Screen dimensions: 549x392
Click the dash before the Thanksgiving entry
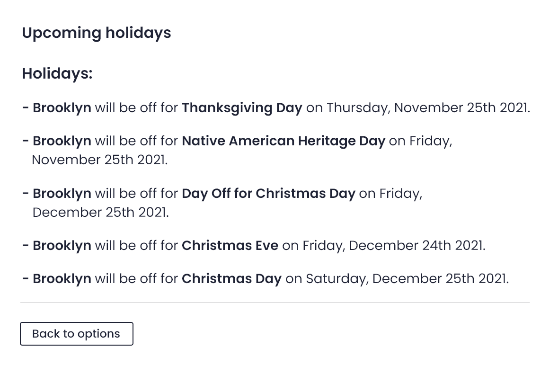pos(25,107)
